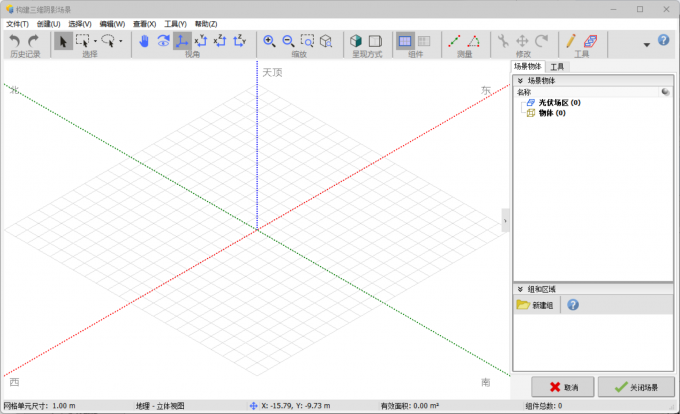Open the lasso selection dropdown arrow

point(121,42)
